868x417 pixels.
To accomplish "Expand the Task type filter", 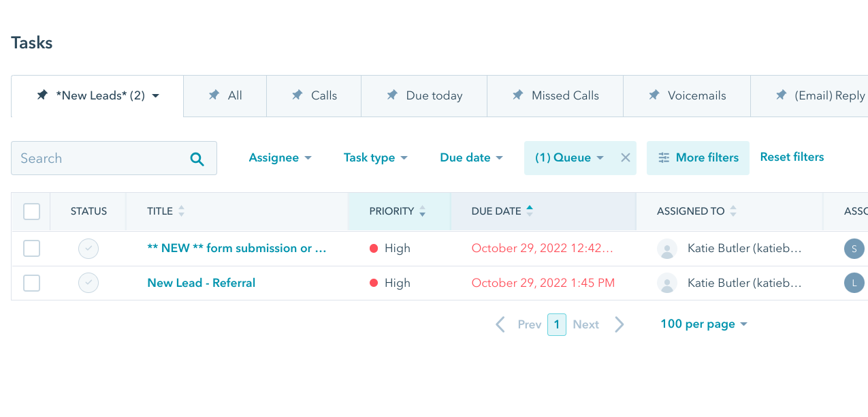I will (x=375, y=158).
